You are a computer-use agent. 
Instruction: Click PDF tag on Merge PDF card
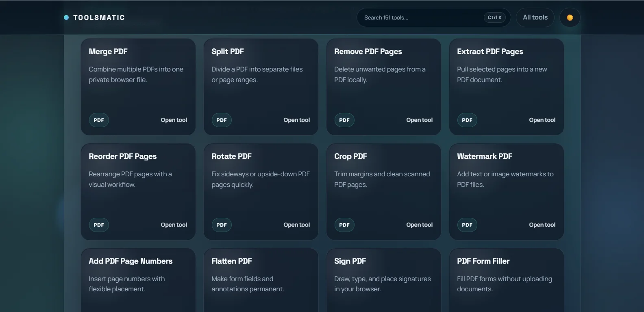pos(99,120)
